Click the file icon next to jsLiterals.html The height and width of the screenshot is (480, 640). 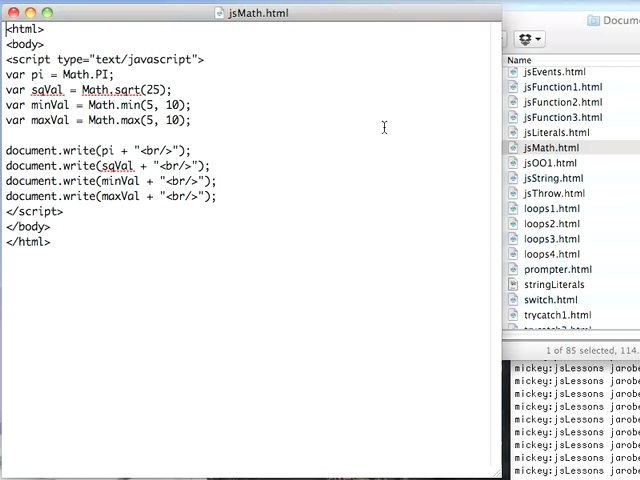tap(513, 133)
